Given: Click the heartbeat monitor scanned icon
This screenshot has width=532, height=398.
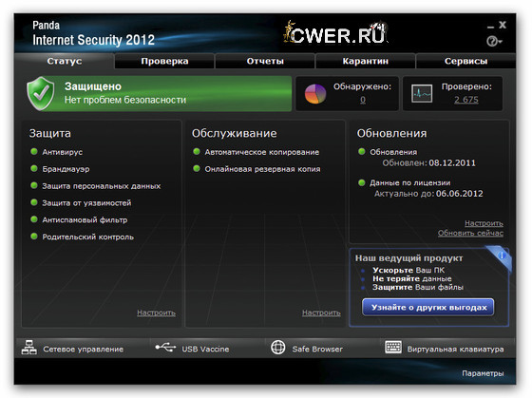Looking at the screenshot, I should [x=422, y=94].
